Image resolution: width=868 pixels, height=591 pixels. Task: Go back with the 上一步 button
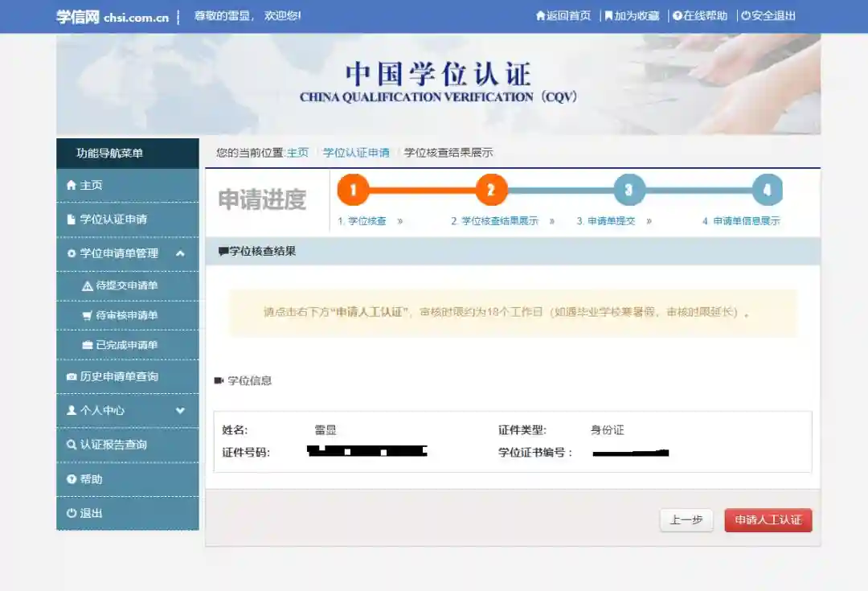click(x=686, y=520)
